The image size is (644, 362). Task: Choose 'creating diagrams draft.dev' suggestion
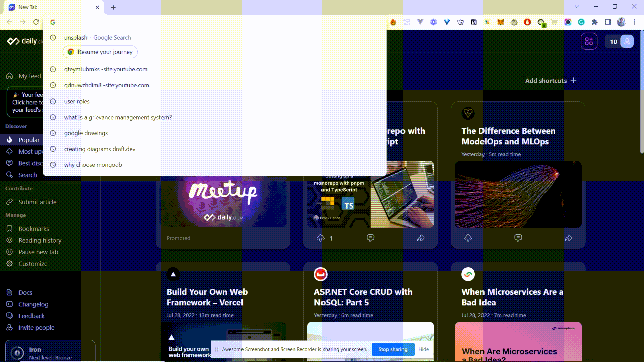click(215, 149)
